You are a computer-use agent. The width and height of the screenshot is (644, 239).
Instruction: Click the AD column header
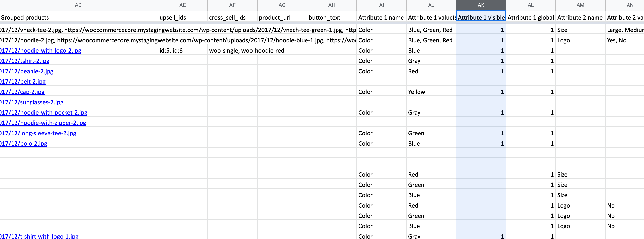(x=78, y=5)
